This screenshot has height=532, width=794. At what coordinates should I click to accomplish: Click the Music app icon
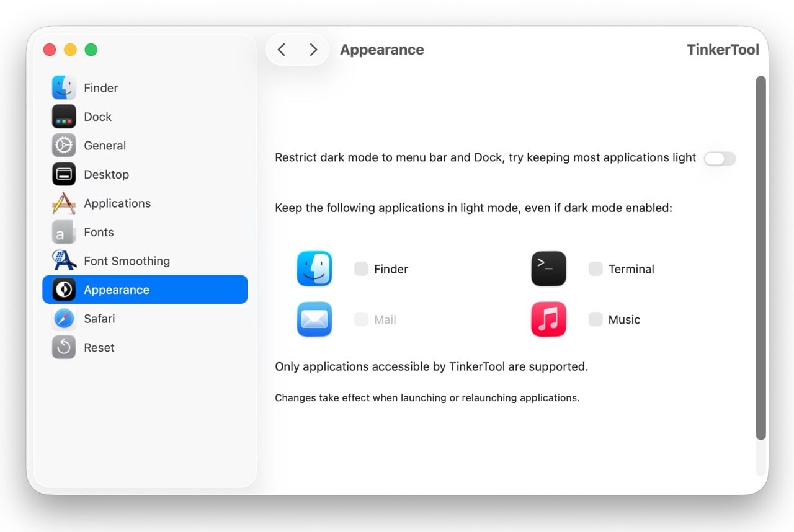548,319
